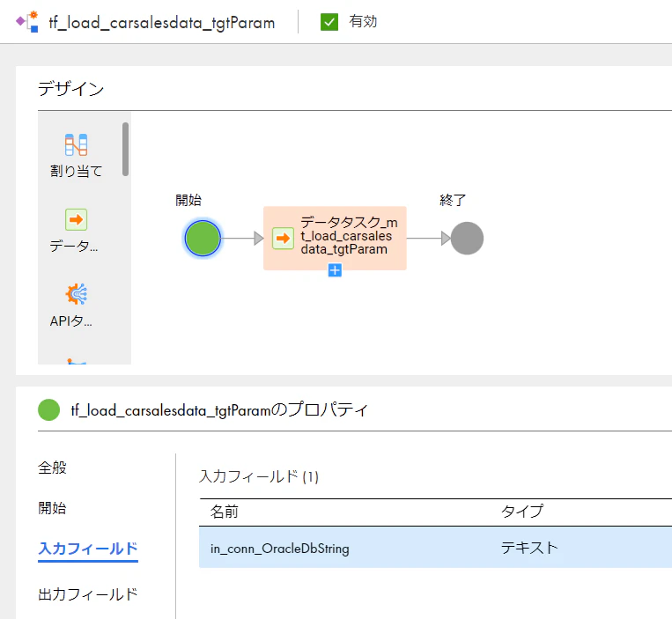Screen dimensions: 672x619
Task: Click the taskflow icon beside tf_load_carsalesdata_tgtParam title
Action: (x=27, y=21)
